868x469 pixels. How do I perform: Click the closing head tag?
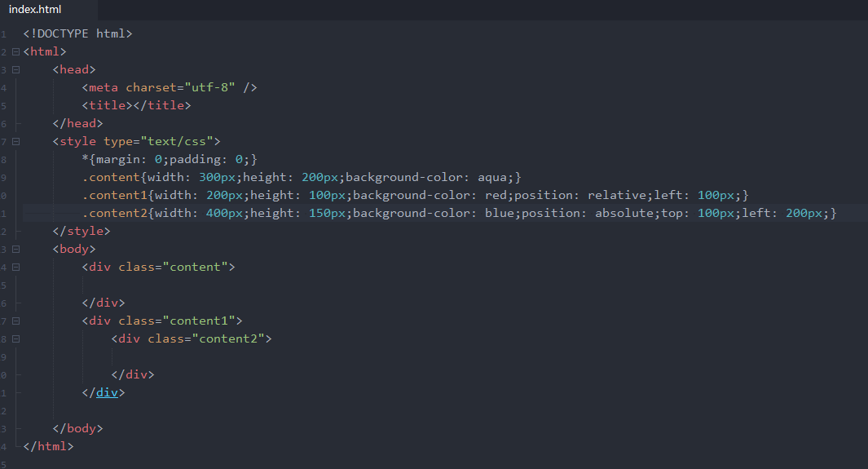[x=77, y=123]
